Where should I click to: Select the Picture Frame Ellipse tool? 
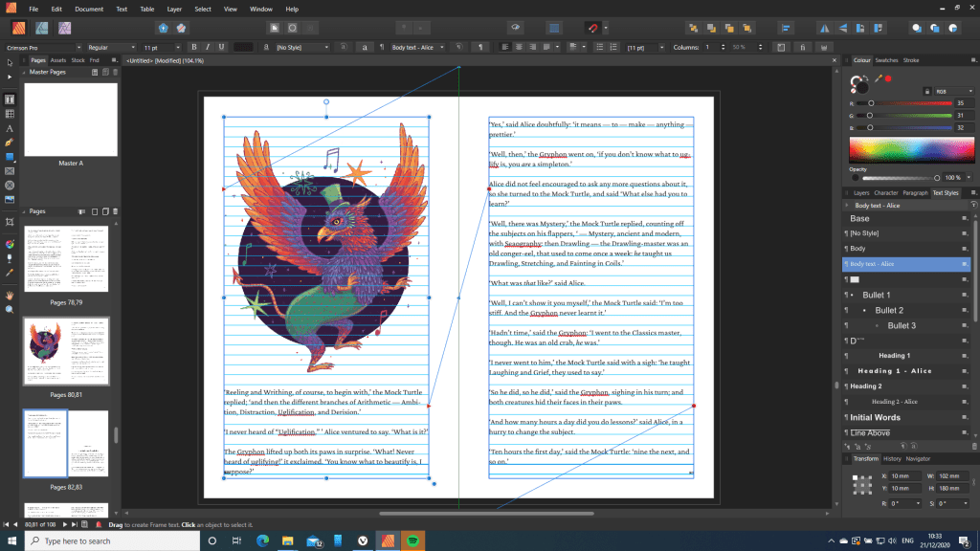tap(10, 186)
